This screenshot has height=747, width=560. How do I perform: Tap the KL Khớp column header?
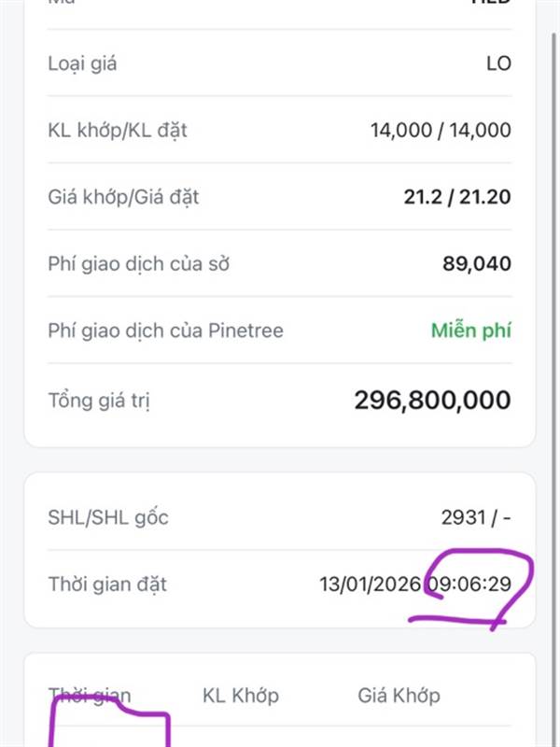[241, 696]
